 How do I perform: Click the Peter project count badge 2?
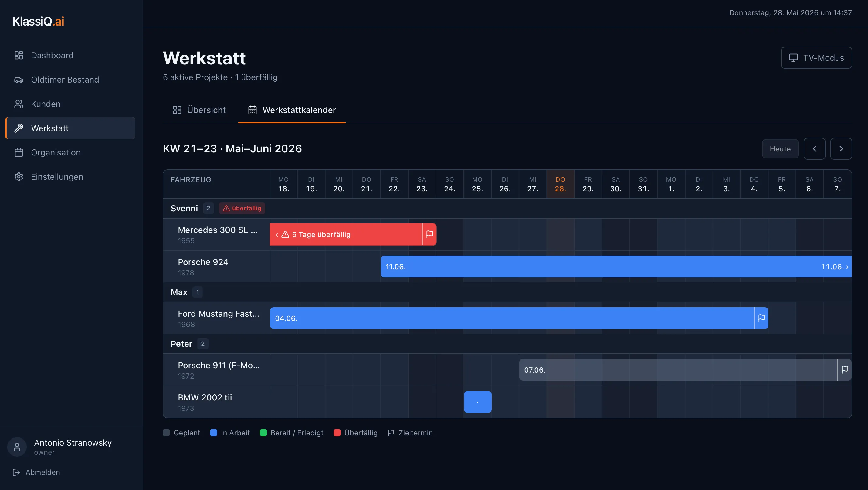(x=202, y=344)
